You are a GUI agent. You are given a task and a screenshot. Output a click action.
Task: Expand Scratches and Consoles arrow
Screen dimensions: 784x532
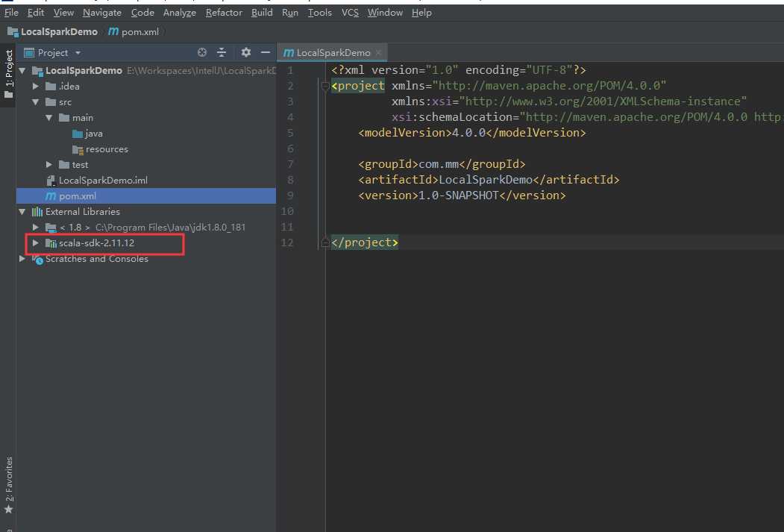coord(22,258)
